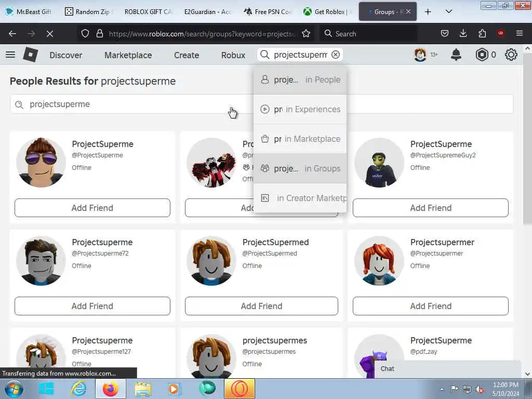
Task: Open the Opera browser taskbar icon
Action: point(239,389)
